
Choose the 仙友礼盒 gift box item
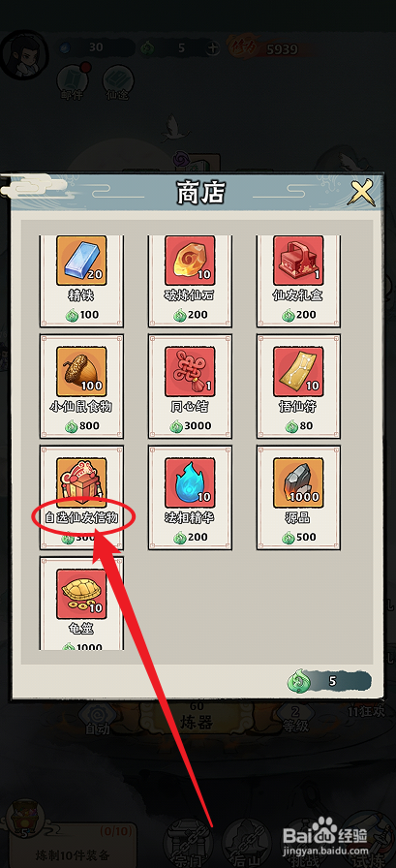pyautogui.click(x=298, y=281)
